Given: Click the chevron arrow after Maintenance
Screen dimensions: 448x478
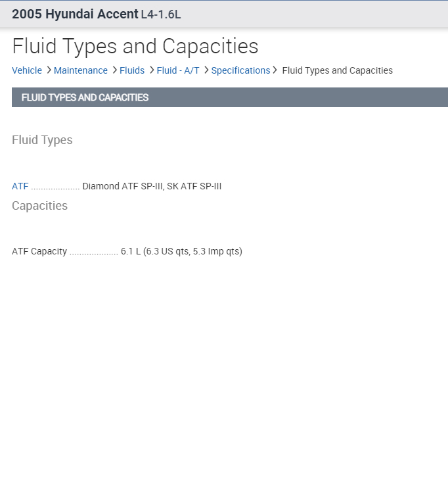Looking at the screenshot, I should 114,70.
